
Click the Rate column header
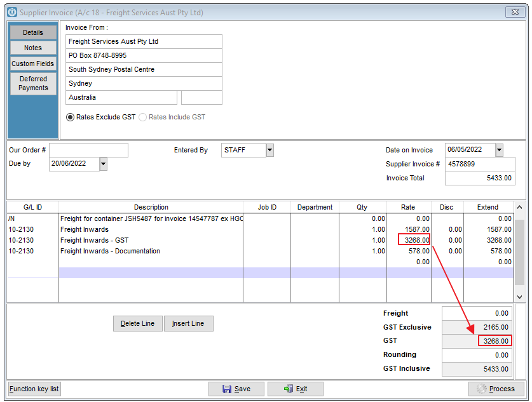tap(409, 208)
